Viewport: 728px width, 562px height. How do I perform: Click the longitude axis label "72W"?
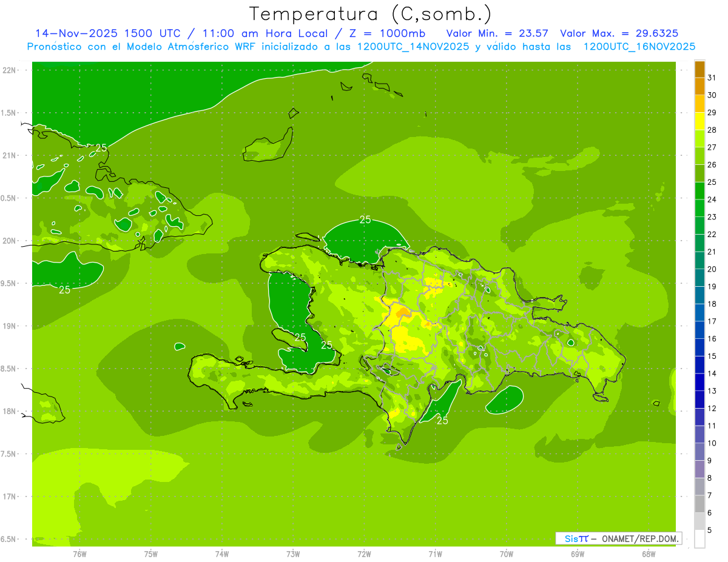point(364,554)
